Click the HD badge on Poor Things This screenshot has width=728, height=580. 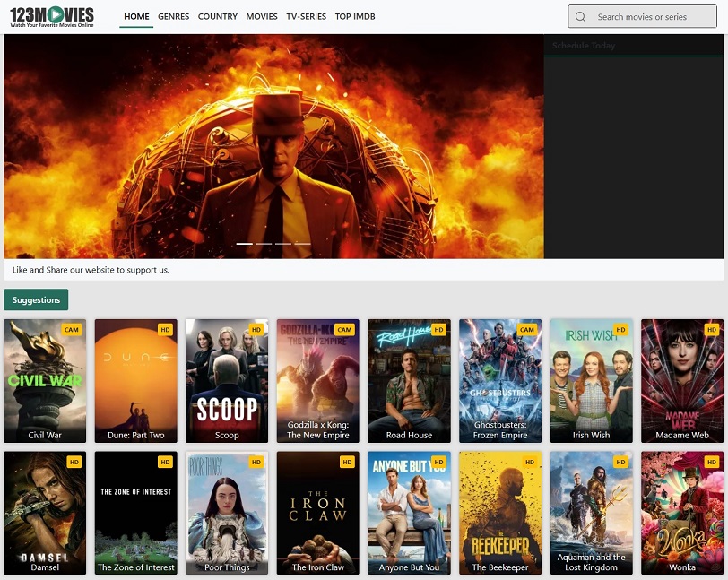pos(256,462)
